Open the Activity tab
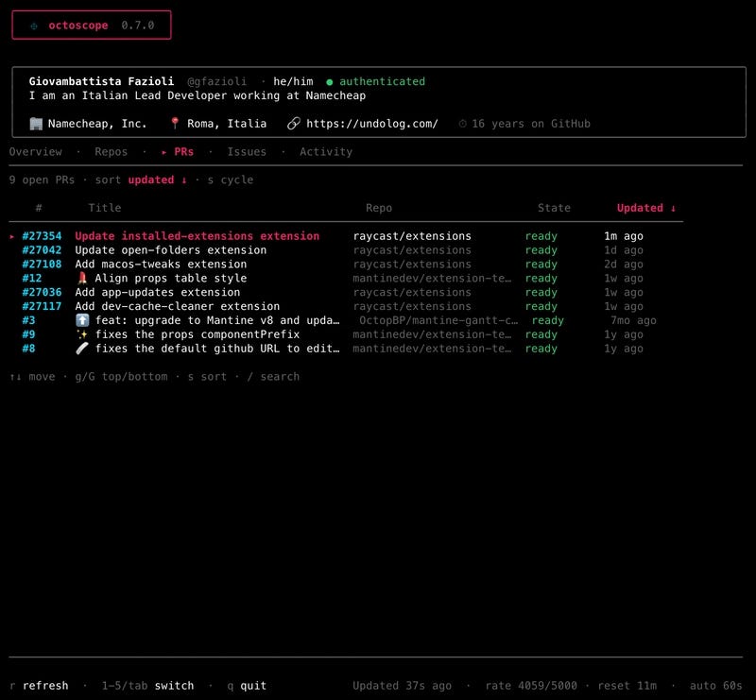This screenshot has width=756, height=700. (326, 152)
